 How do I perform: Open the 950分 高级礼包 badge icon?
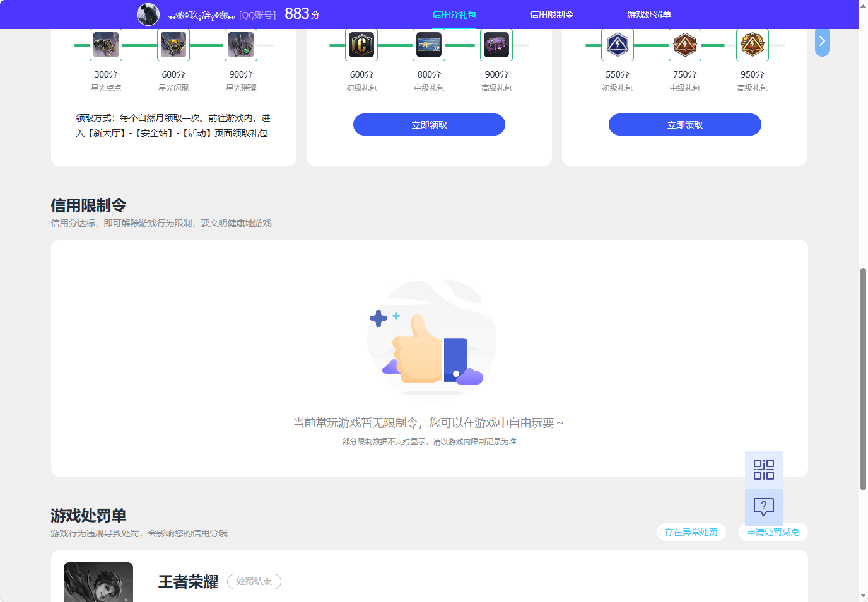coord(753,45)
